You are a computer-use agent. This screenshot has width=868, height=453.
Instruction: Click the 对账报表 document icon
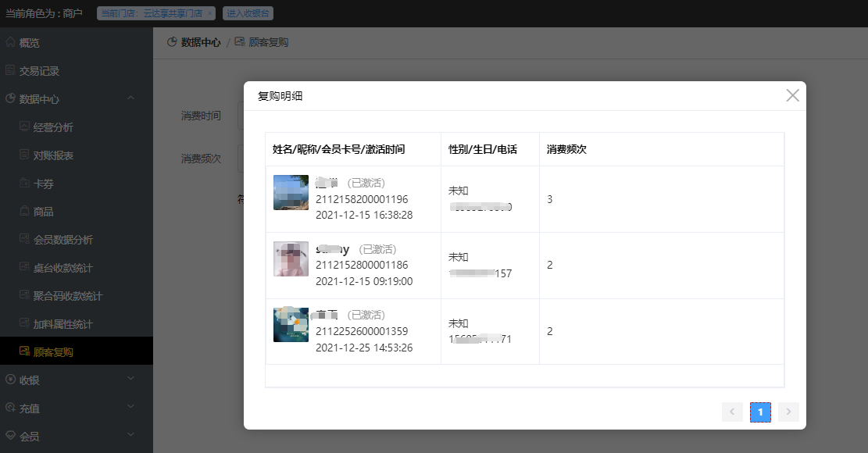24,155
